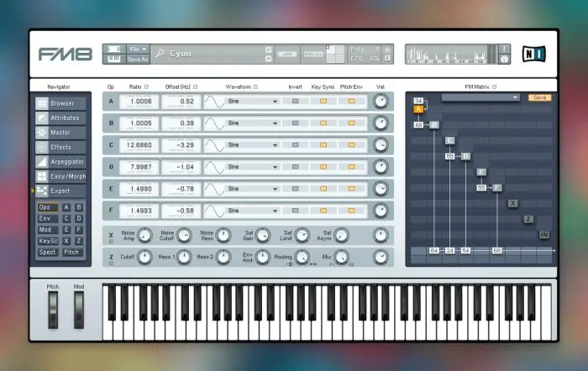Select the Expert page in Navigator
The height and width of the screenshot is (371, 588).
tap(60, 191)
